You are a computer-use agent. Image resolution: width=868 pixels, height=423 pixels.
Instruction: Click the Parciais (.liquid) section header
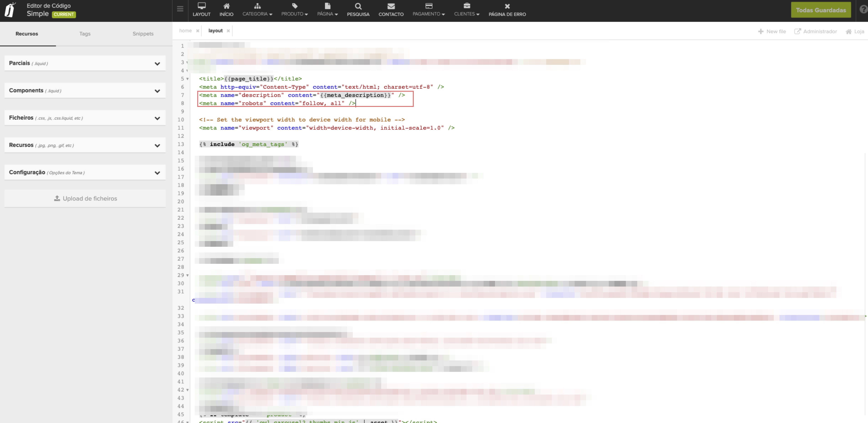pyautogui.click(x=85, y=63)
